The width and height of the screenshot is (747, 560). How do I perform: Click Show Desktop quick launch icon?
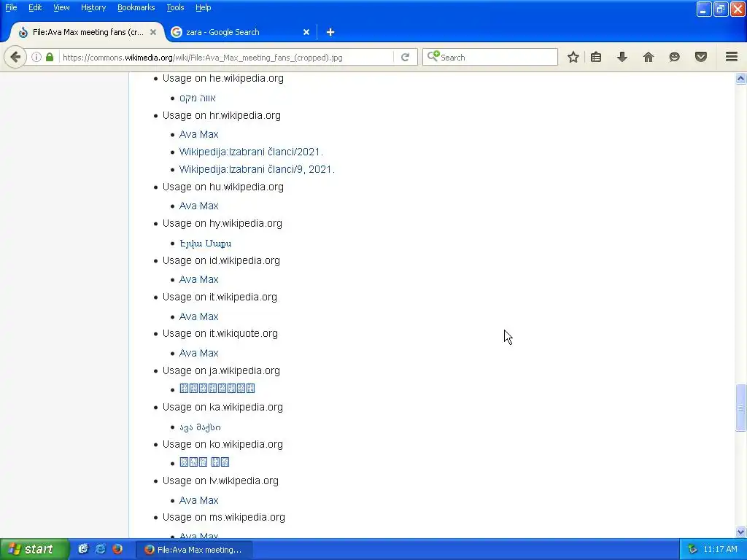(83, 549)
